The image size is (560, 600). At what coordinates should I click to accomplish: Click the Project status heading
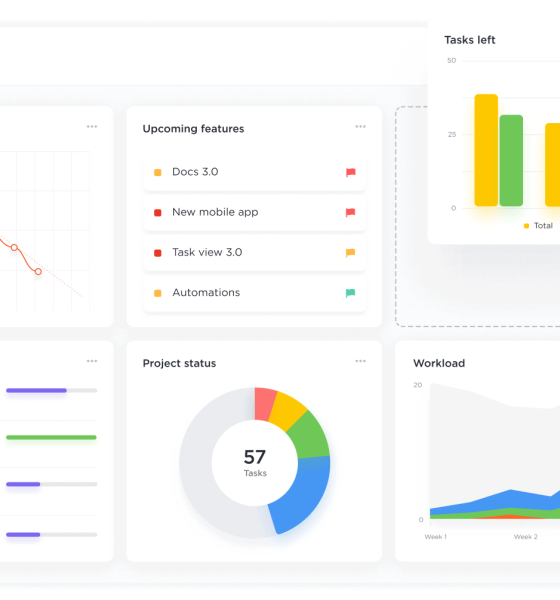179,363
